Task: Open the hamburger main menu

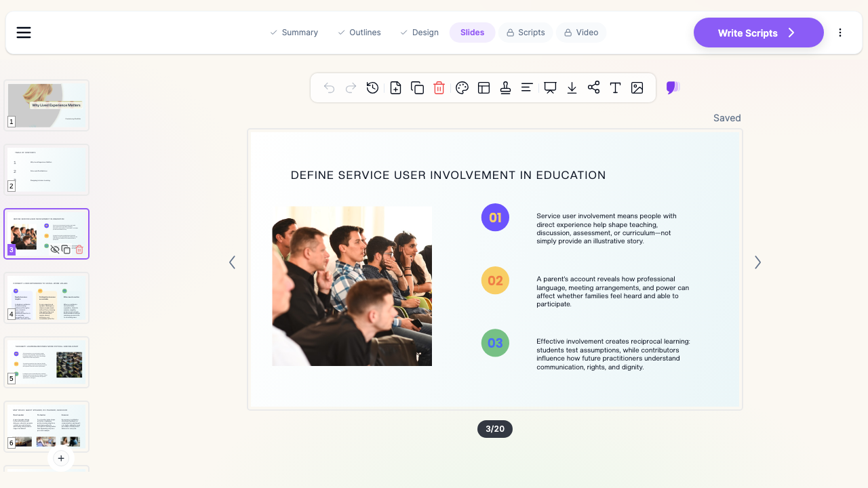Action: [x=24, y=33]
